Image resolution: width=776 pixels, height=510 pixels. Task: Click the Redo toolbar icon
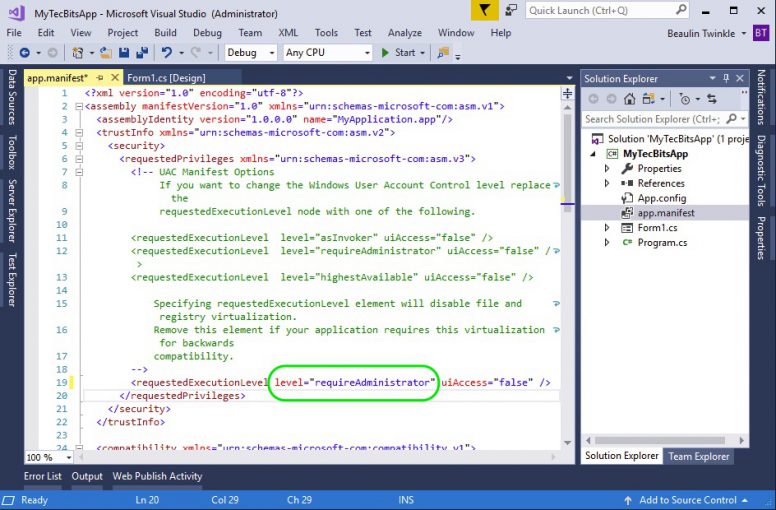pyautogui.click(x=196, y=52)
